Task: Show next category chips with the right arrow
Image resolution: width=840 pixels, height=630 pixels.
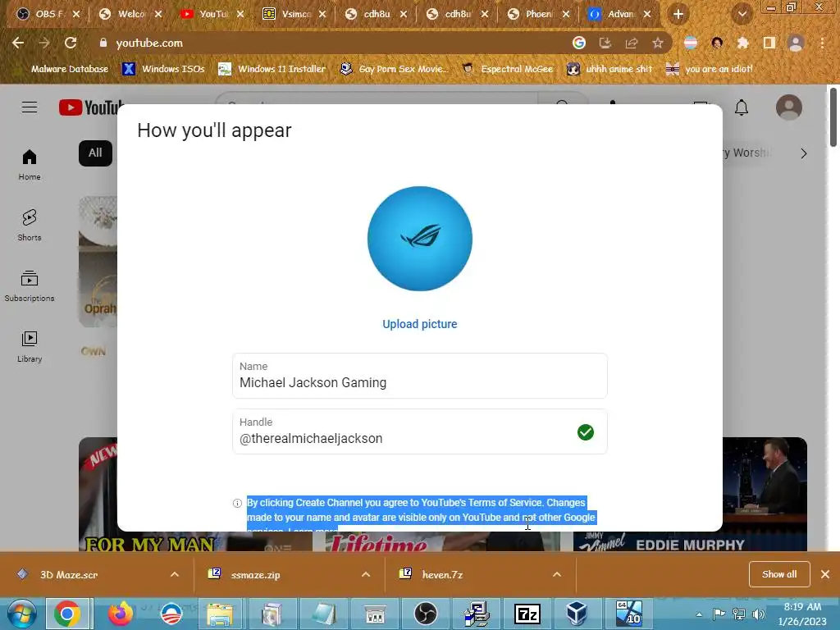Action: pos(804,153)
